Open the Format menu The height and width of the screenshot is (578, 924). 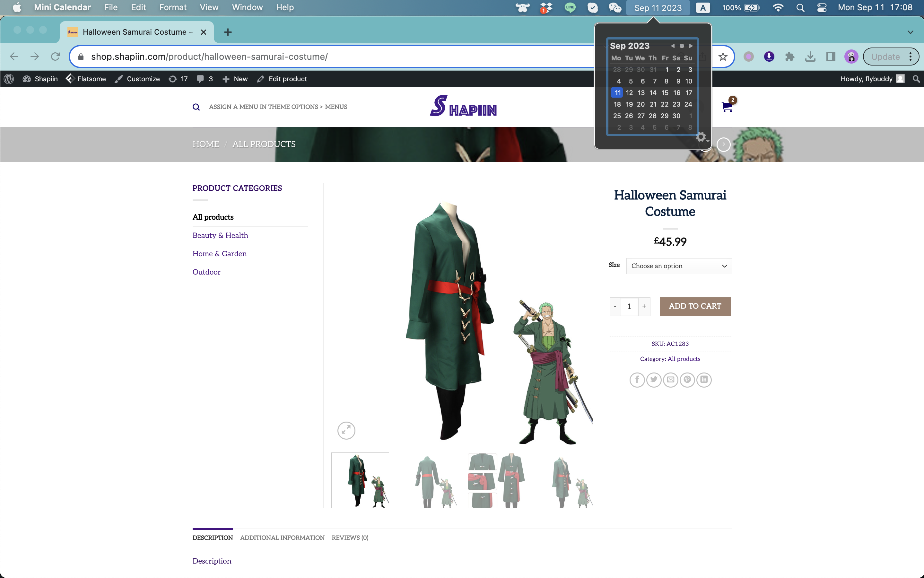click(173, 8)
